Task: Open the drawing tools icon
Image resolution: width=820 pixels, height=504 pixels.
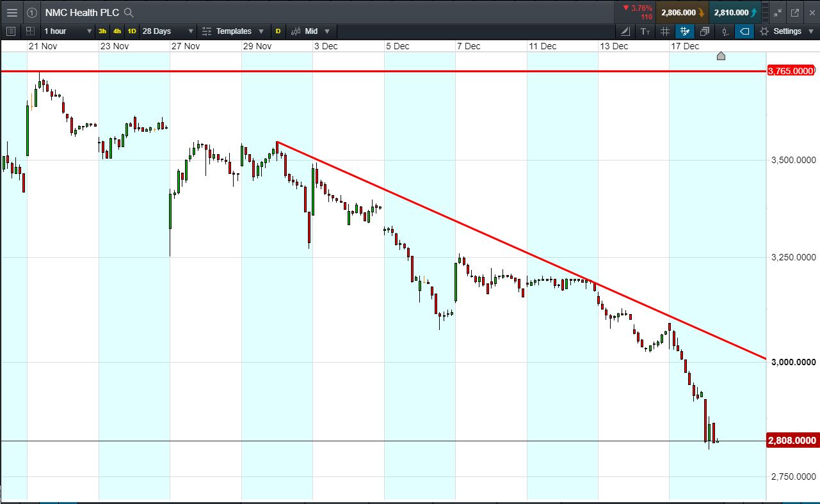Action: click(x=625, y=31)
